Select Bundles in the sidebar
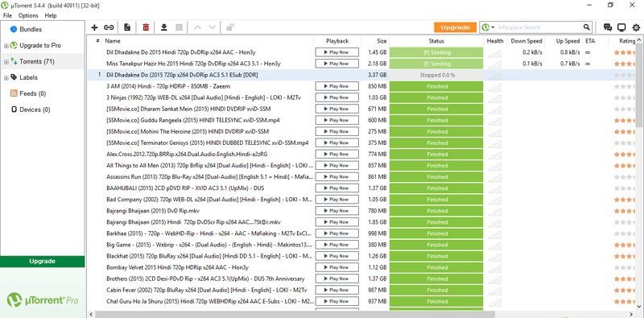The height and width of the screenshot is (318, 644). click(x=31, y=30)
